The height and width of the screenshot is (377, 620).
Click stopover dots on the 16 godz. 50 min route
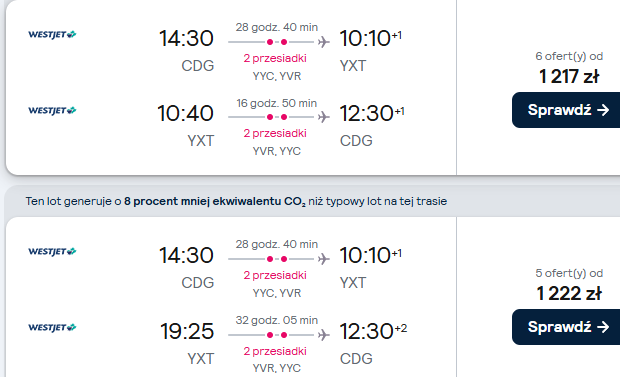coord(277,117)
